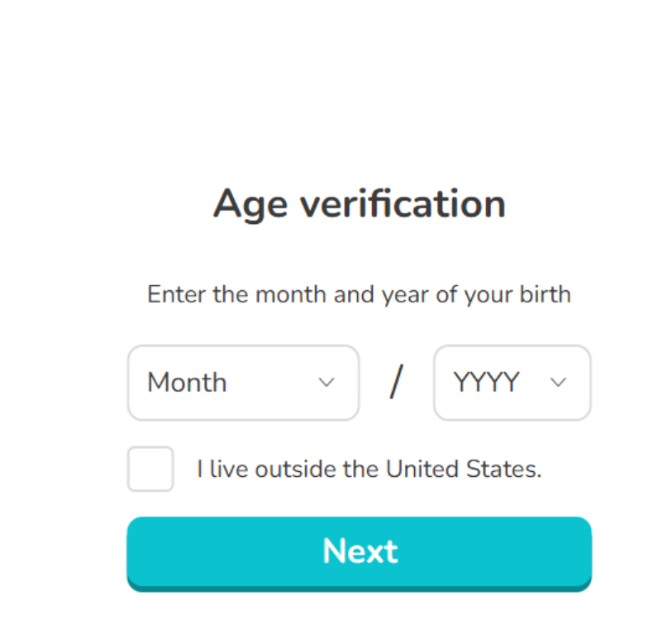Toggle the empty square checkbox
Viewport: 672px width, 643px height.
point(150,469)
